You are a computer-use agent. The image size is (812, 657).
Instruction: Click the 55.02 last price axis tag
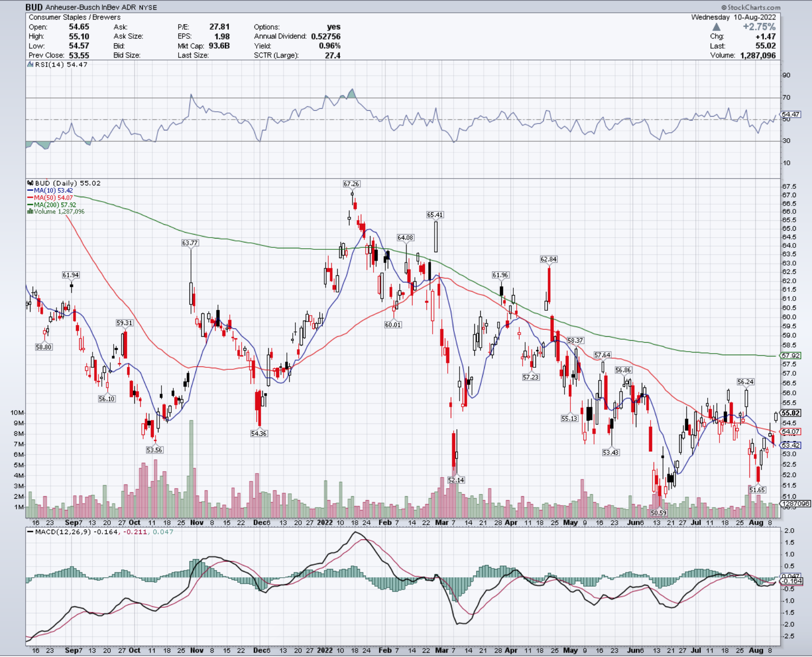point(791,413)
